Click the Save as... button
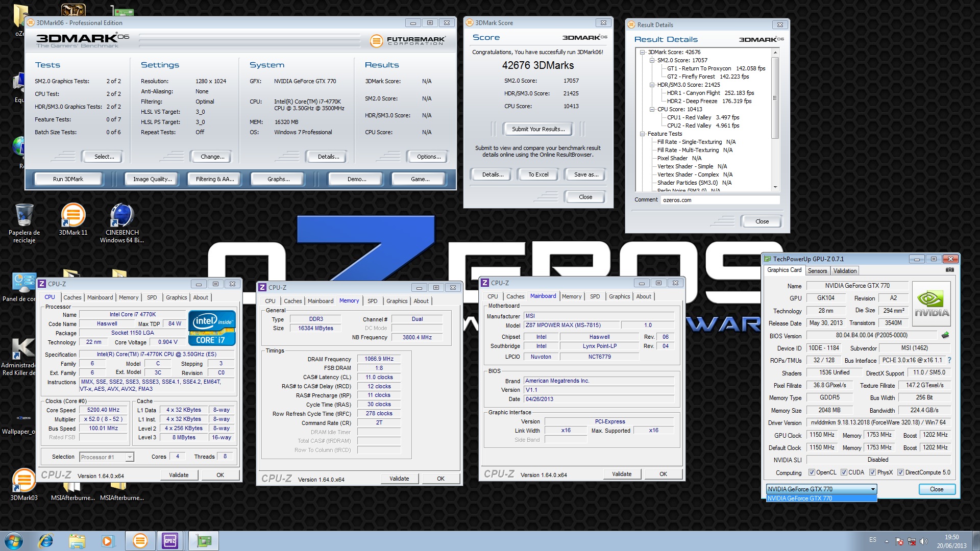 pos(586,174)
